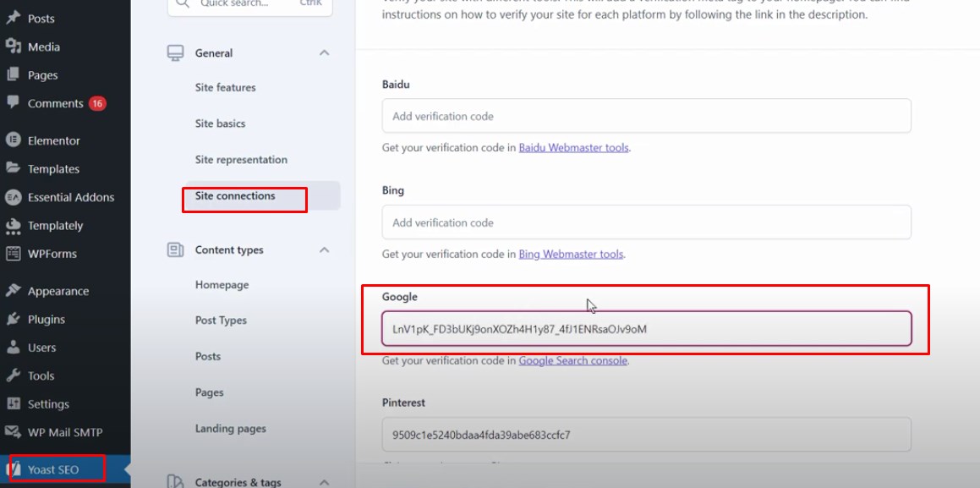The width and height of the screenshot is (980, 488).
Task: Click the Pages icon in sidebar
Action: (x=14, y=75)
